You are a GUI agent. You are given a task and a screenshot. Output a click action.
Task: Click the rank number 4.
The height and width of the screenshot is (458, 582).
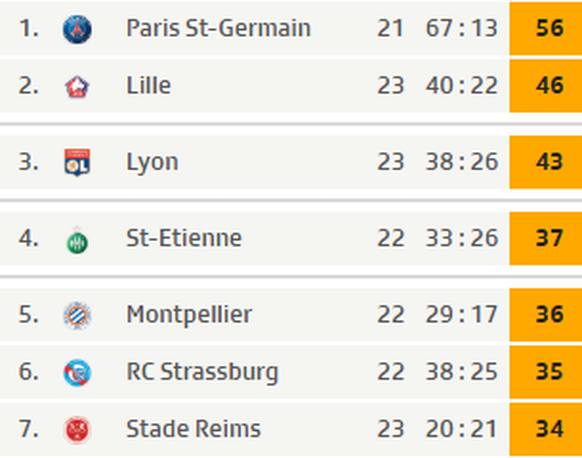29,238
